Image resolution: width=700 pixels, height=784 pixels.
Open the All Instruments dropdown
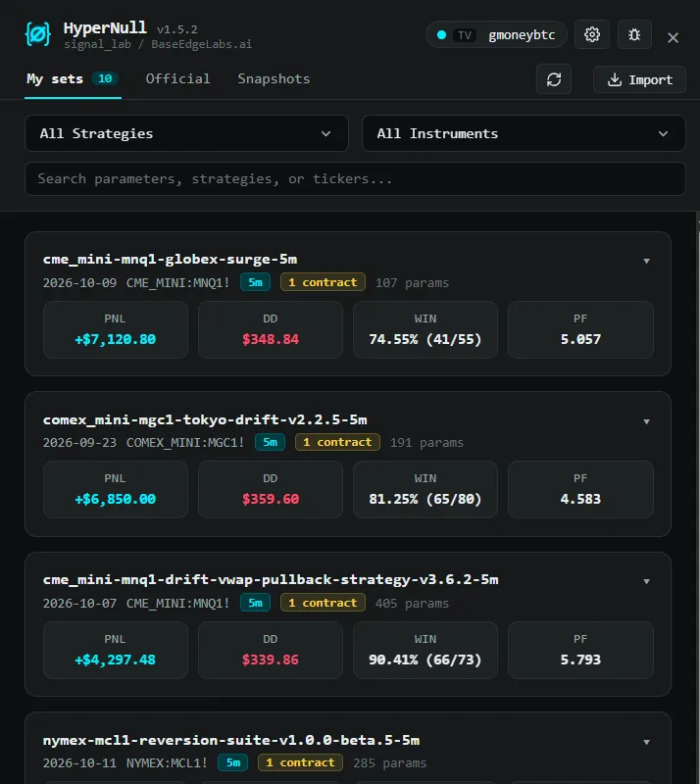tap(524, 133)
